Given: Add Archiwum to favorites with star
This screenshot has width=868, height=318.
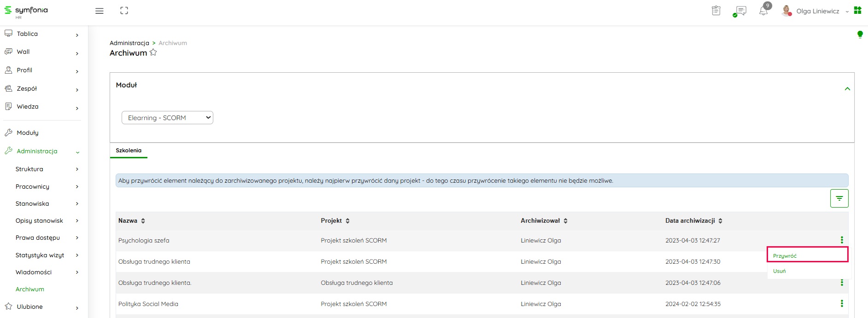Looking at the screenshot, I should 153,53.
